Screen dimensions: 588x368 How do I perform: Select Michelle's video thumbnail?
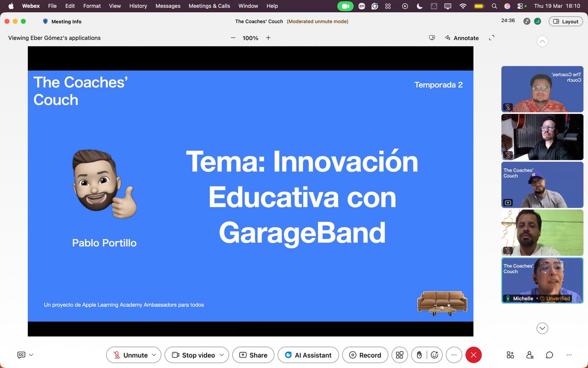coord(542,281)
